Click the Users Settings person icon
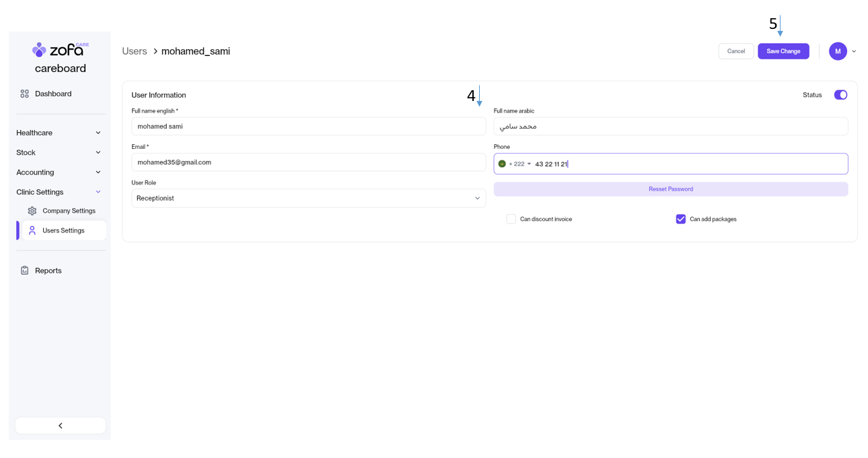 (32, 230)
